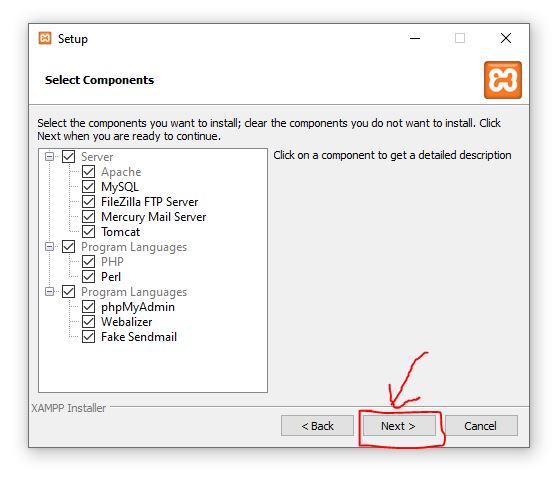Collapse the second Program Languages group above phpMyAdmin
This screenshot has width=557, height=488.
point(50,292)
